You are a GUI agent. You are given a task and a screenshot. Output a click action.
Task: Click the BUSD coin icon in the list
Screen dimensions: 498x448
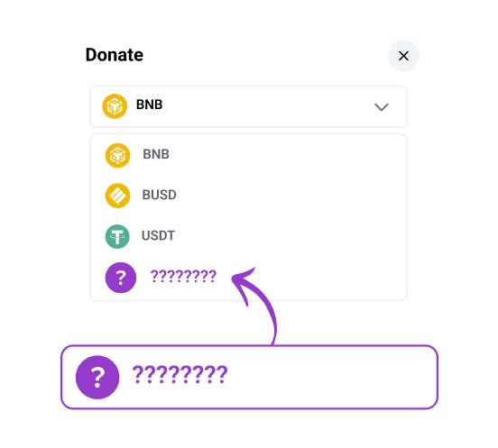pos(117,196)
